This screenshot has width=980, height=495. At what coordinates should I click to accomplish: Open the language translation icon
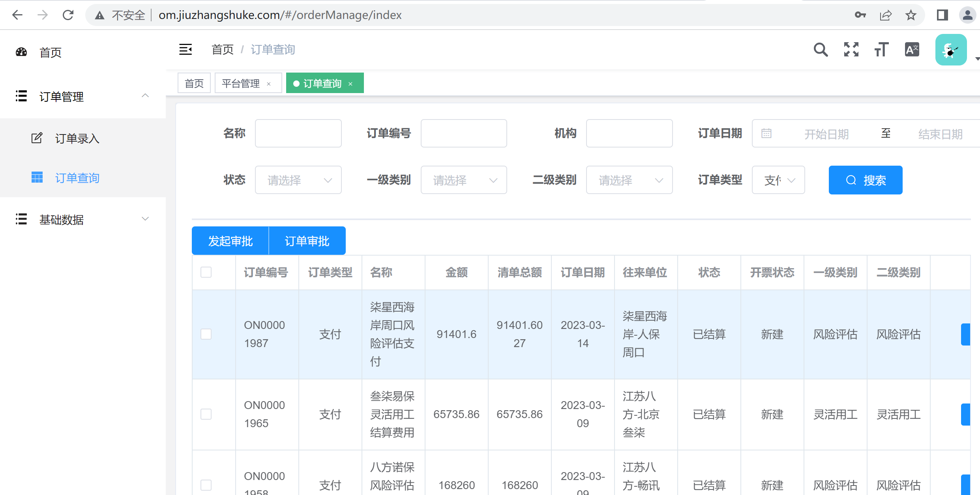click(x=912, y=50)
